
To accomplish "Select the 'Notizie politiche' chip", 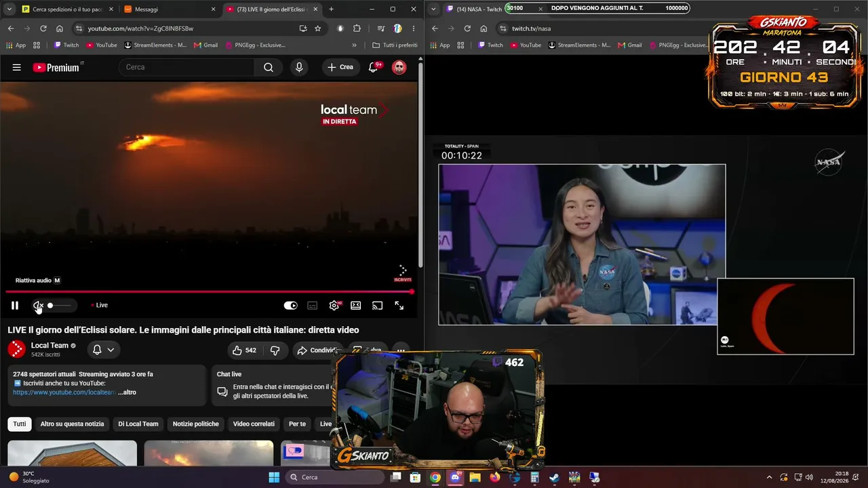I will point(196,424).
